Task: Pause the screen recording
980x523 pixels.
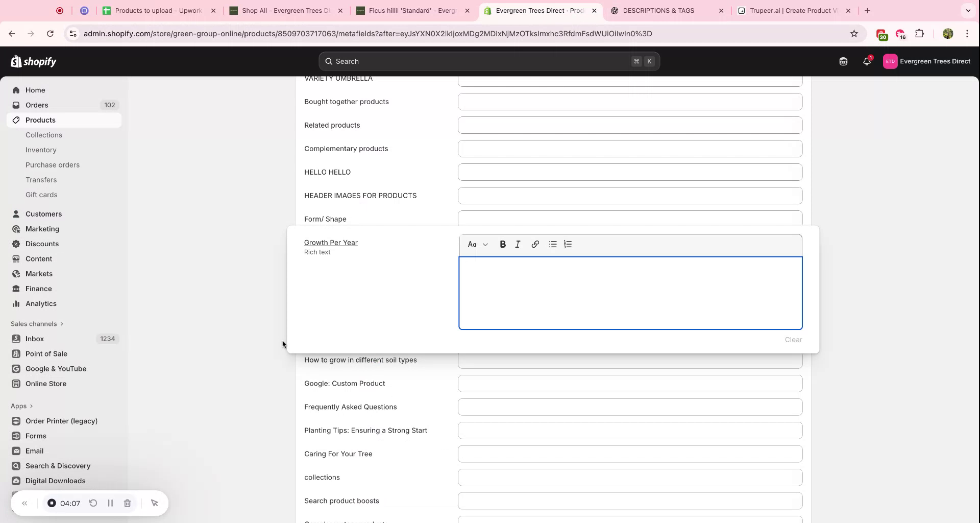Action: pyautogui.click(x=110, y=503)
